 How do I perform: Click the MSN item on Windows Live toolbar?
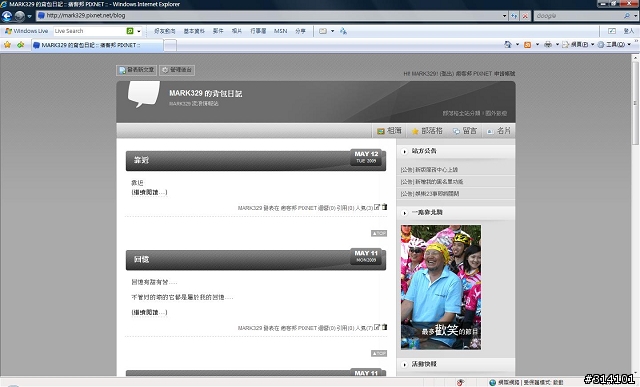pos(280,31)
